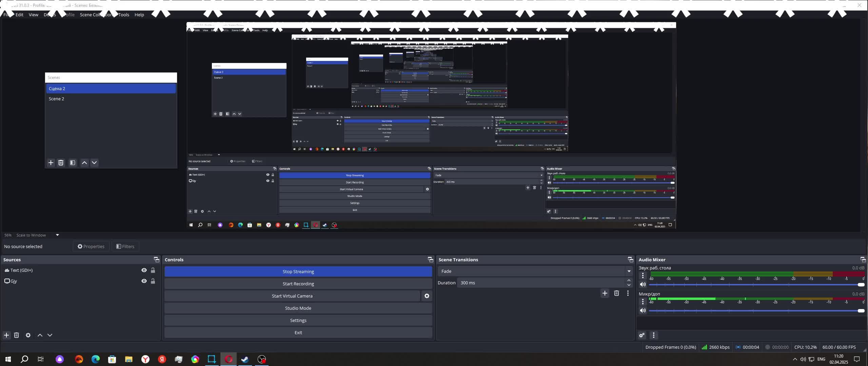Toggle visibility of Text (GDI+) source
Viewport: 868px width, 366px height.
pyautogui.click(x=144, y=270)
